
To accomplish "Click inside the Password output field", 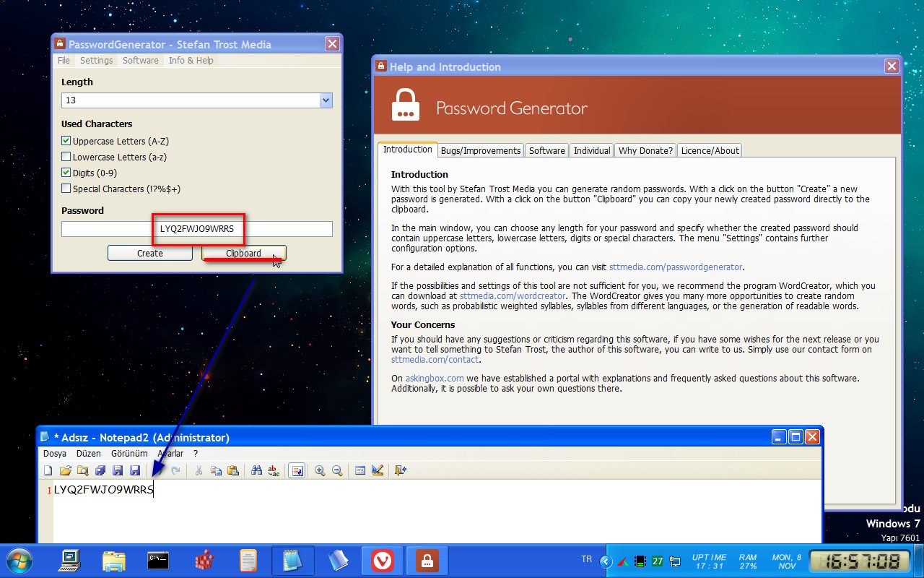I will (197, 229).
